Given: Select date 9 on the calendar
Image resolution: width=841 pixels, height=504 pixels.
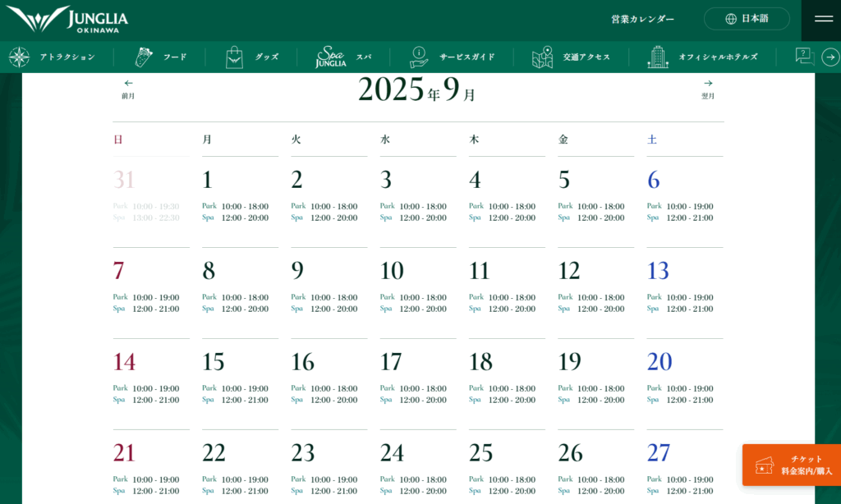Looking at the screenshot, I should (x=297, y=271).
